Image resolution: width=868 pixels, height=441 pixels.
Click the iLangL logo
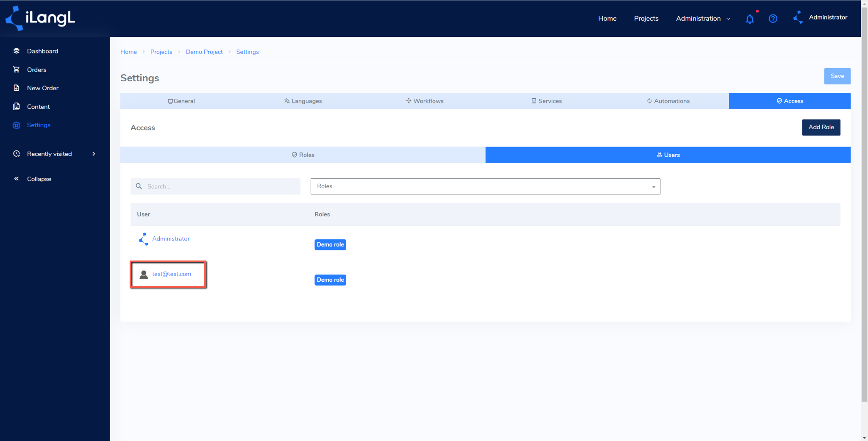(40, 18)
